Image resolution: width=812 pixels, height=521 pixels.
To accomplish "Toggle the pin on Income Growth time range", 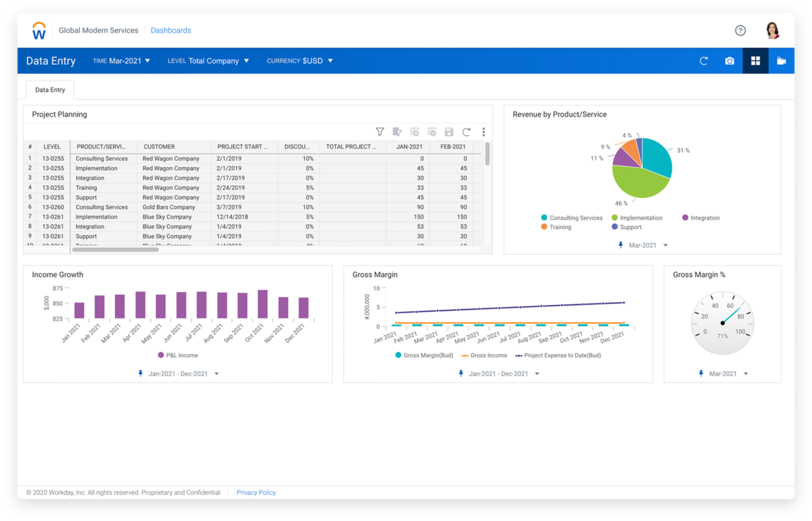I will tap(141, 373).
